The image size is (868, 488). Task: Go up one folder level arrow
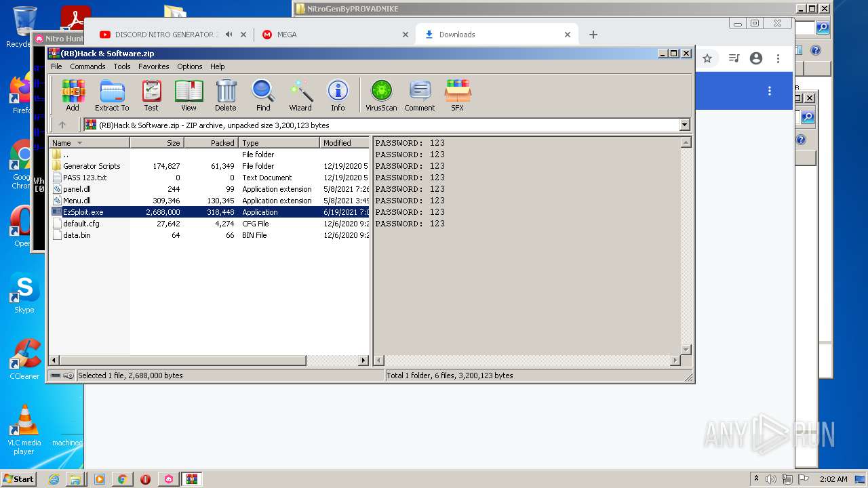click(62, 125)
